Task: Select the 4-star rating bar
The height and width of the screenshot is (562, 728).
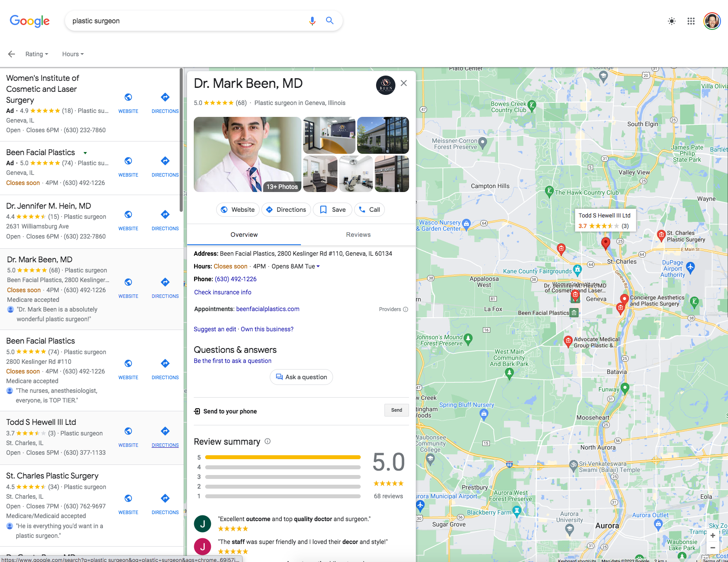Action: click(x=283, y=467)
